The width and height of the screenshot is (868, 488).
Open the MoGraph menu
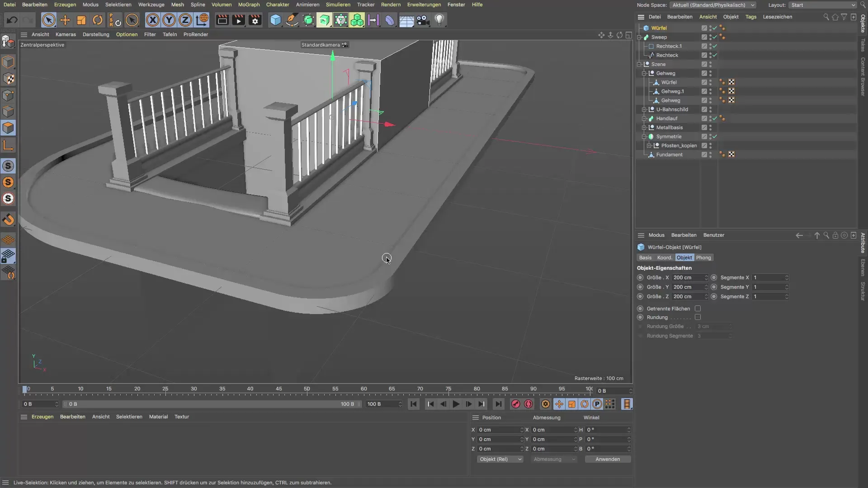[x=249, y=5]
